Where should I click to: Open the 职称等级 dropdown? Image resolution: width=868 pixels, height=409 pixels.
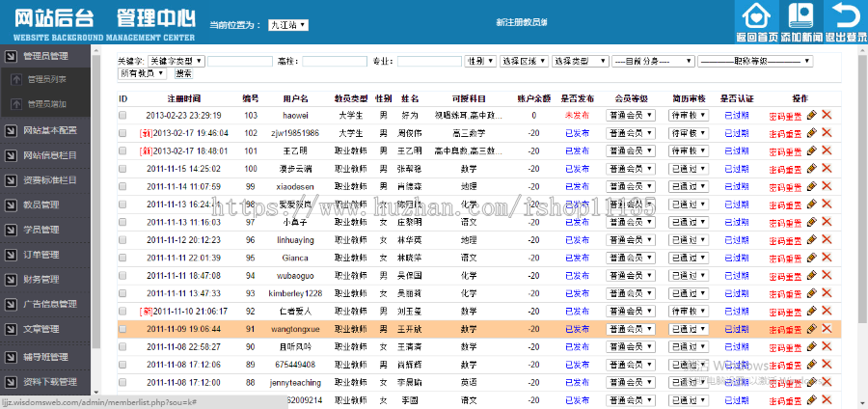(x=755, y=61)
